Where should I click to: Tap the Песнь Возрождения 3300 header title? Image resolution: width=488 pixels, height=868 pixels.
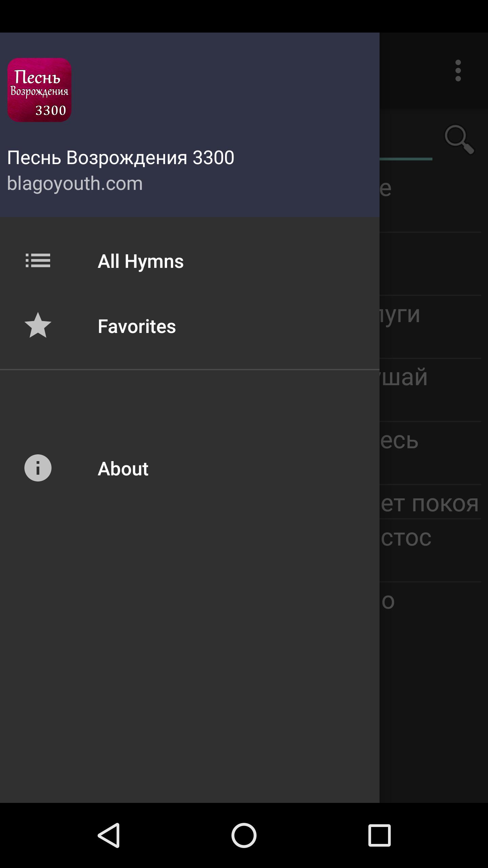121,158
